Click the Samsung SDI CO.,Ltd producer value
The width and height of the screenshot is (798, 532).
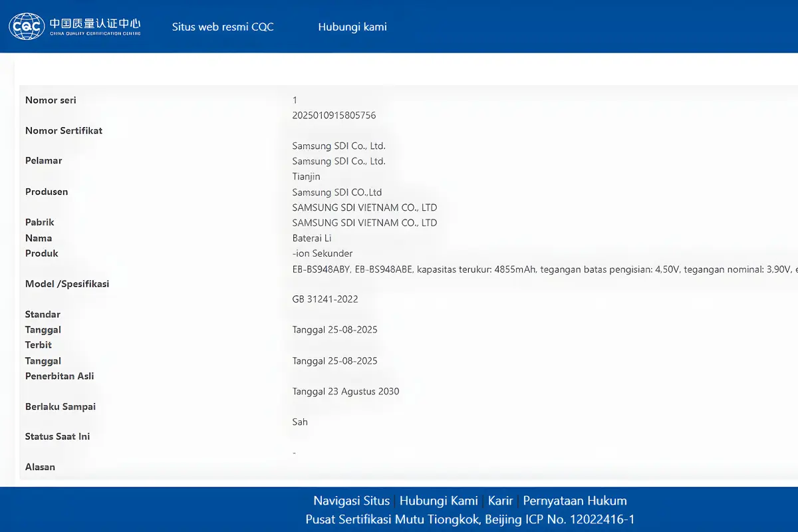tap(337, 192)
